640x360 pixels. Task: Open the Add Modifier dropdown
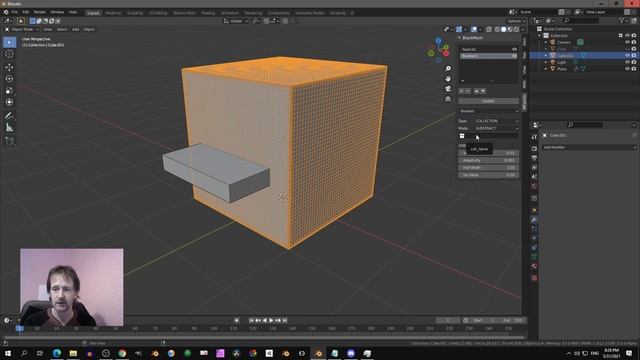click(589, 147)
